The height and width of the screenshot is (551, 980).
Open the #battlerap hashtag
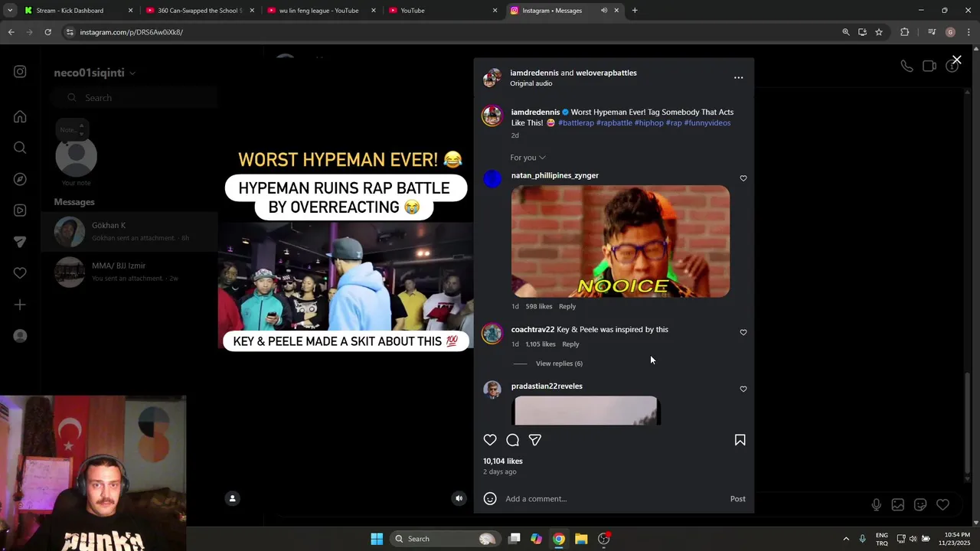(576, 123)
